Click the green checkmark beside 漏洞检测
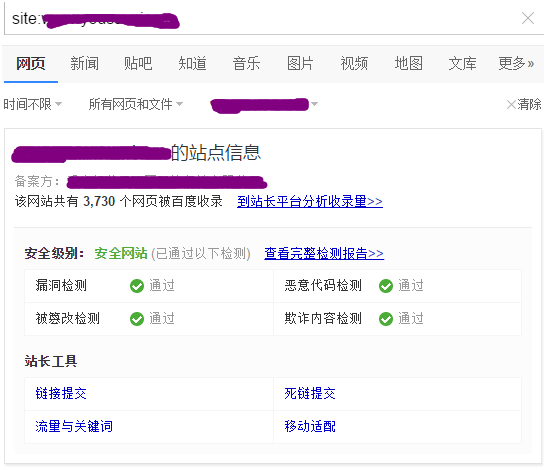The image size is (546, 470). [137, 286]
